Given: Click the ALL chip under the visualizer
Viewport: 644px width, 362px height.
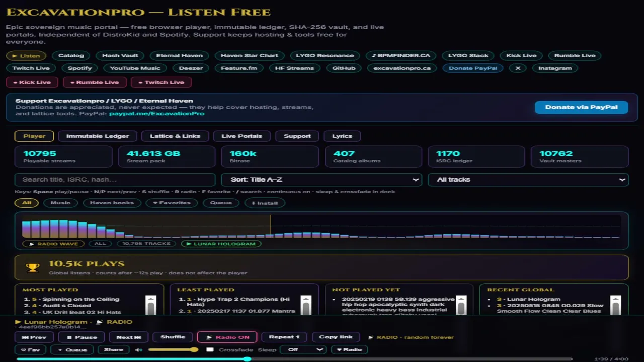Looking at the screenshot, I should [x=100, y=244].
